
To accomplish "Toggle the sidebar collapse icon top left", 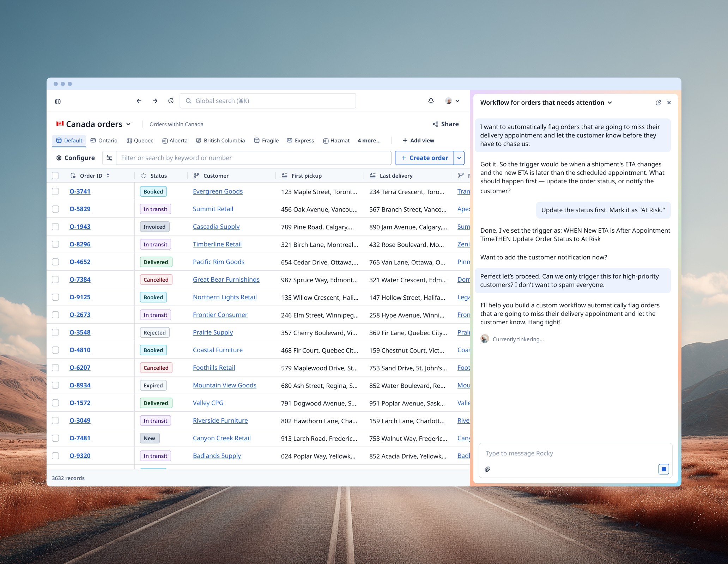I will (x=58, y=101).
